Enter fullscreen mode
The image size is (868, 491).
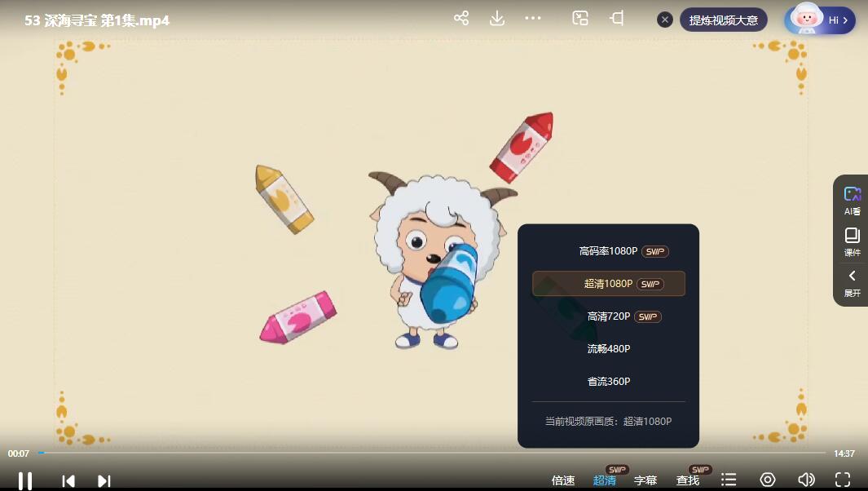(x=843, y=480)
